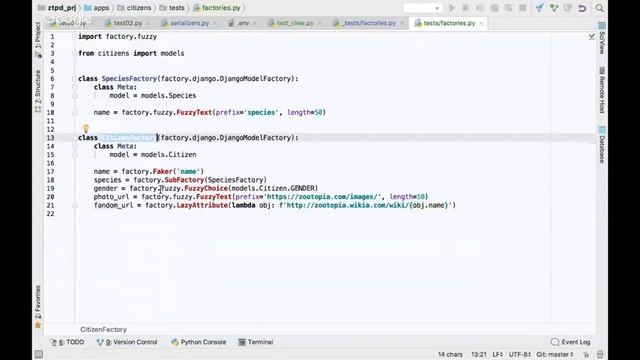Screen dimensions: 640x360
Task: Collapse the CitizenFactory Meta class fold marker
Action: click(x=75, y=146)
